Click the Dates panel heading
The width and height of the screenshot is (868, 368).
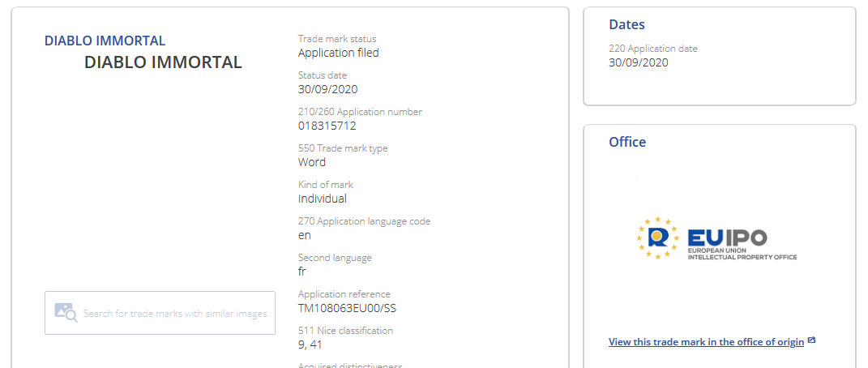626,25
